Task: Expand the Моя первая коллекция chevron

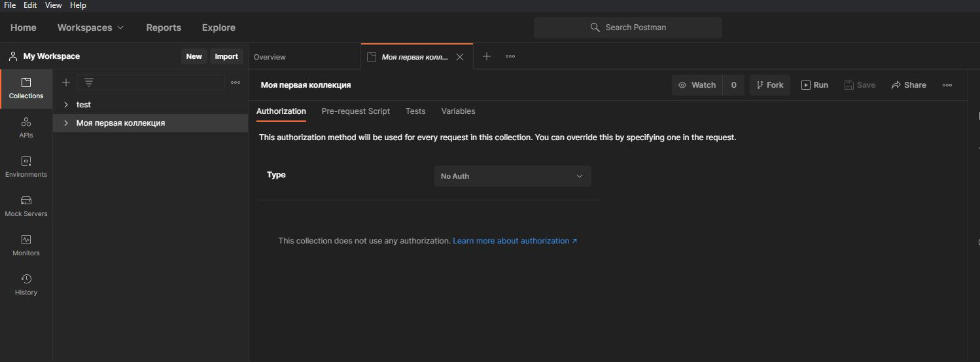Action: pyautogui.click(x=66, y=123)
